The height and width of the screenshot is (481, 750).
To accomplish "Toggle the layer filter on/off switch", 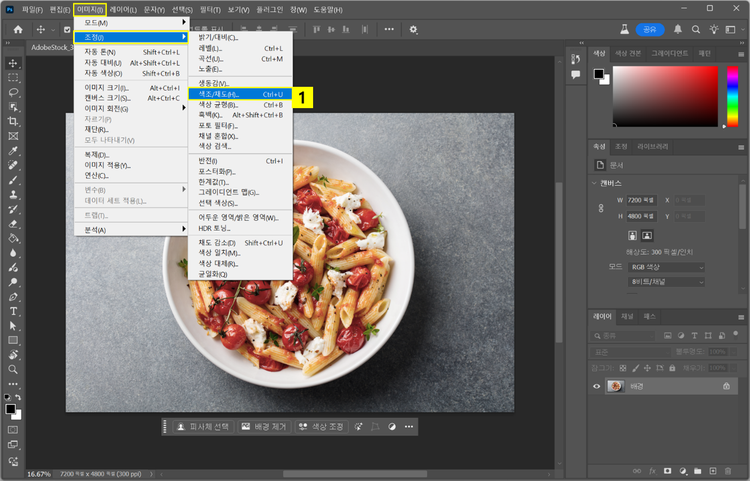I will tap(736, 335).
